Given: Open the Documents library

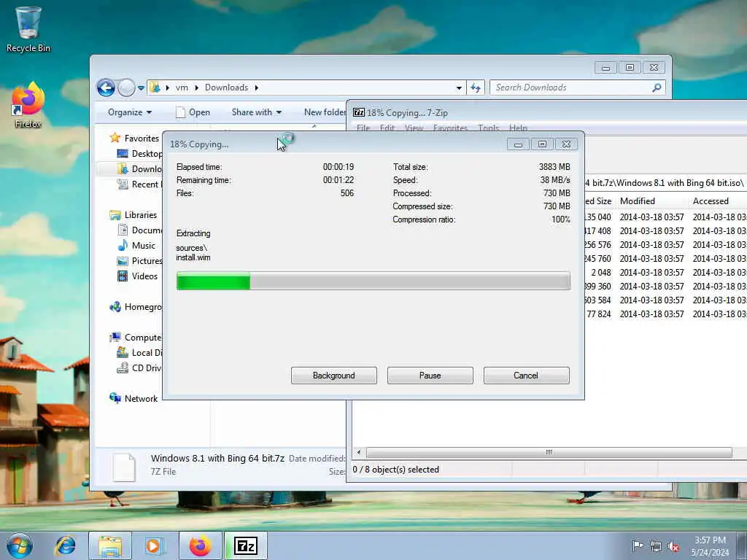Looking at the screenshot, I should 139,230.
